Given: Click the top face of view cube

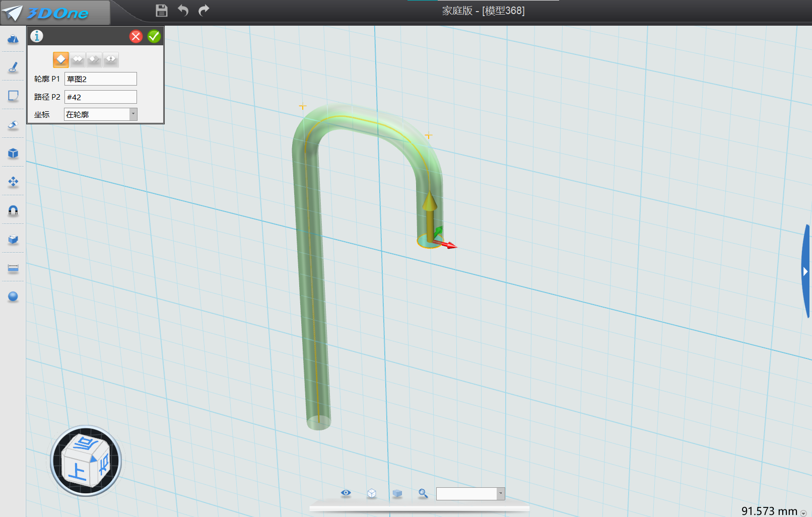Looking at the screenshot, I should pos(86,444).
